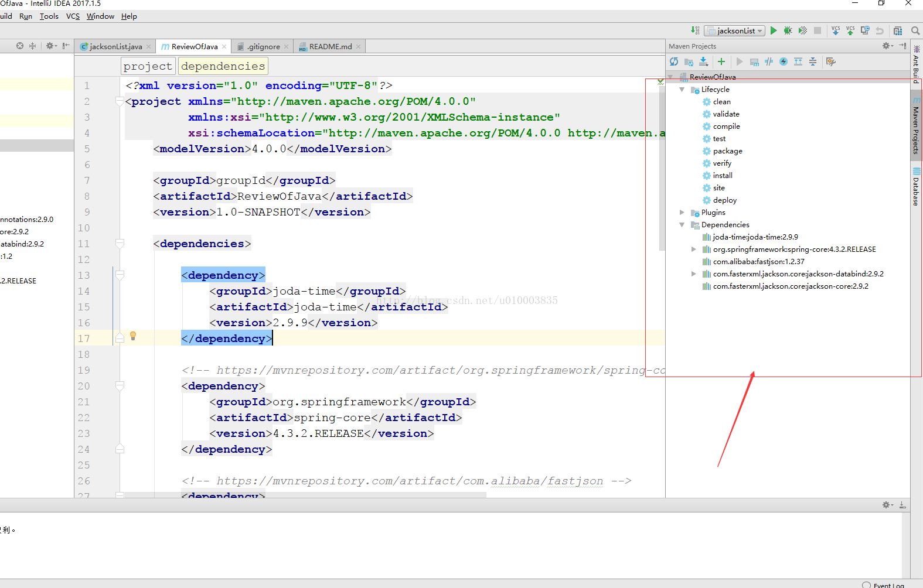Open the jacksonList run configuration dropdown
Viewport: 923px width, 588px height.
(735, 30)
